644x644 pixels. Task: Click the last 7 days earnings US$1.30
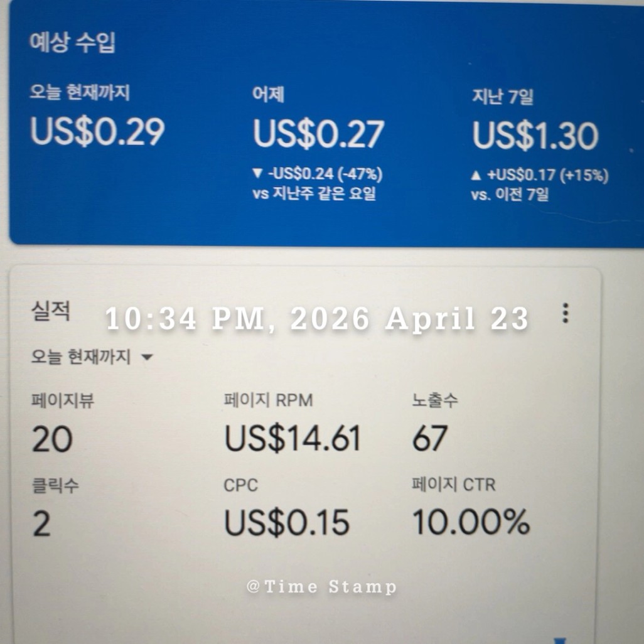(x=535, y=136)
